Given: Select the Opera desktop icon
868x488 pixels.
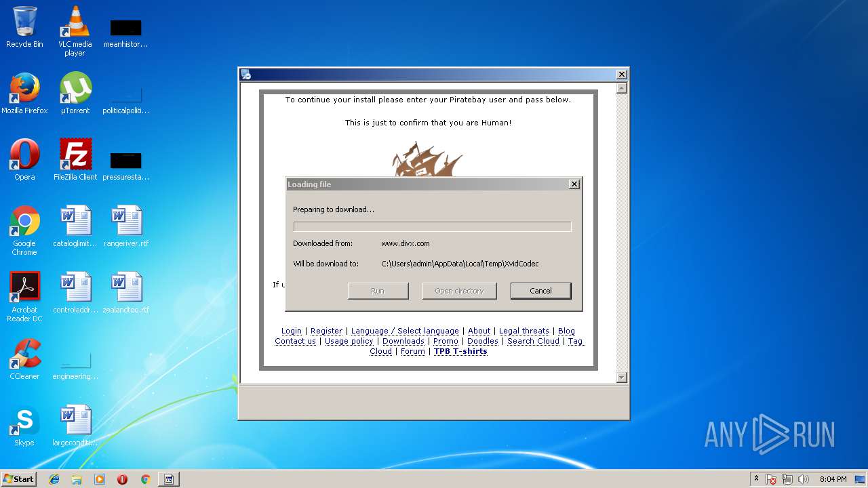Looking at the screenshot, I should pyautogui.click(x=24, y=160).
